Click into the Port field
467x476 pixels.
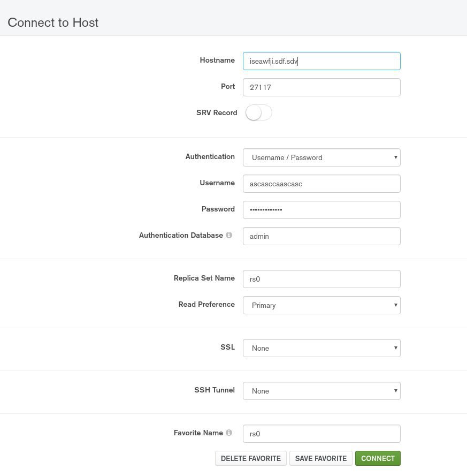[321, 87]
